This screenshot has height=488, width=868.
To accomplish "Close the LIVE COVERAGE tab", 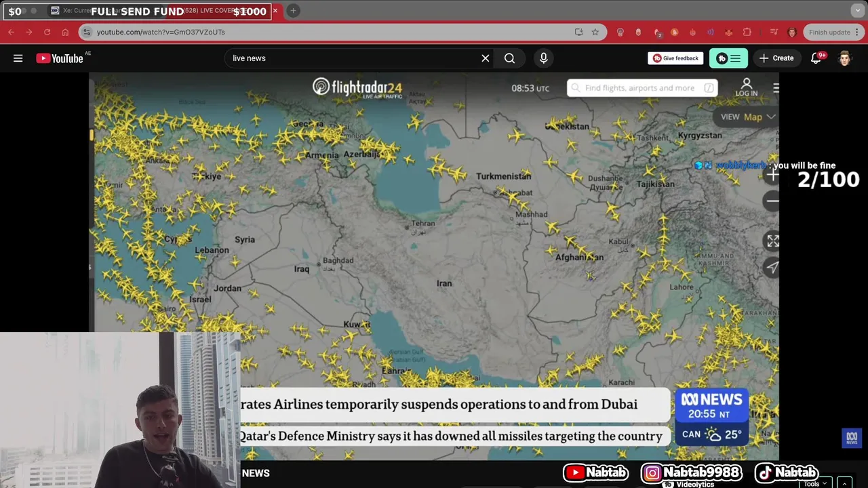I will [275, 11].
